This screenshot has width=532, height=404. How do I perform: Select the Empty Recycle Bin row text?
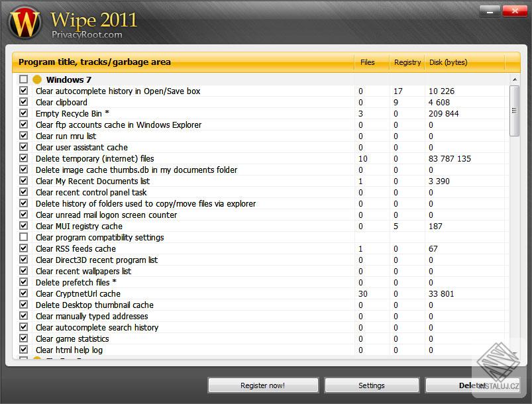pyautogui.click(x=72, y=113)
